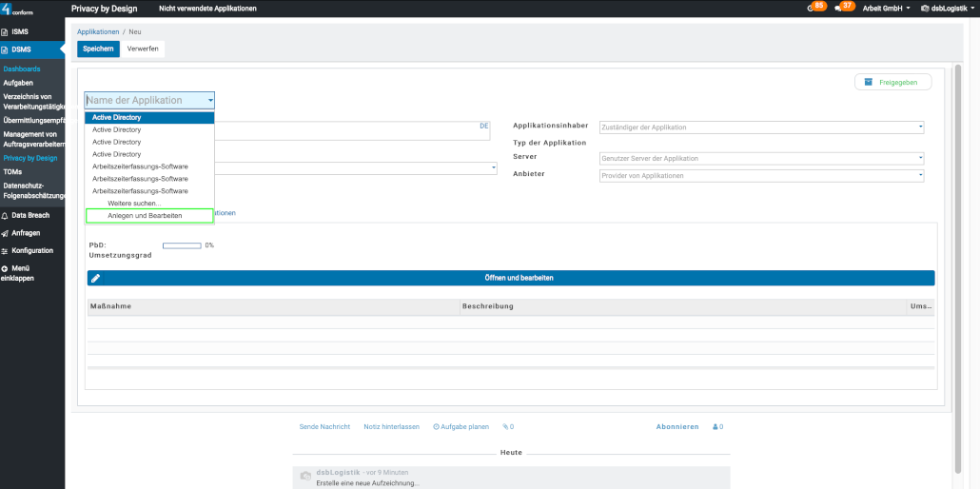The width and height of the screenshot is (980, 489).
Task: Click the Speichern button
Action: pyautogui.click(x=98, y=49)
